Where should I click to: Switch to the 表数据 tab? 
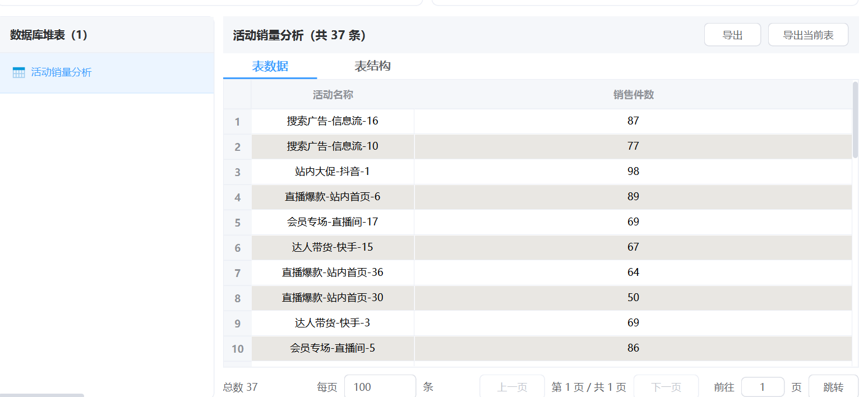270,66
